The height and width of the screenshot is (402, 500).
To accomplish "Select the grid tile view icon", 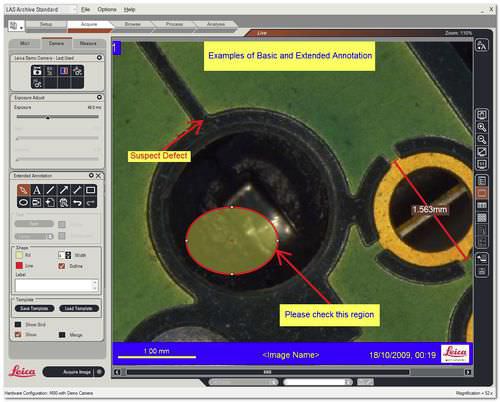I will click(x=482, y=218).
